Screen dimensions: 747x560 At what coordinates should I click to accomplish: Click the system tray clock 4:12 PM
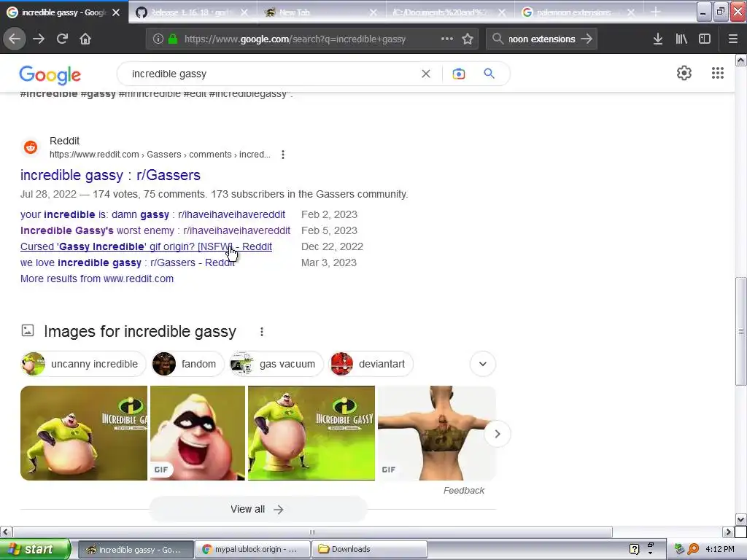pyautogui.click(x=720, y=550)
